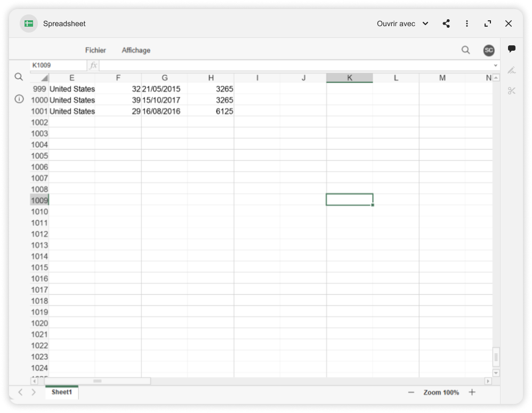Click vertical scrollbar up arrow
Viewport: 532px width, 413px height.
coord(496,78)
